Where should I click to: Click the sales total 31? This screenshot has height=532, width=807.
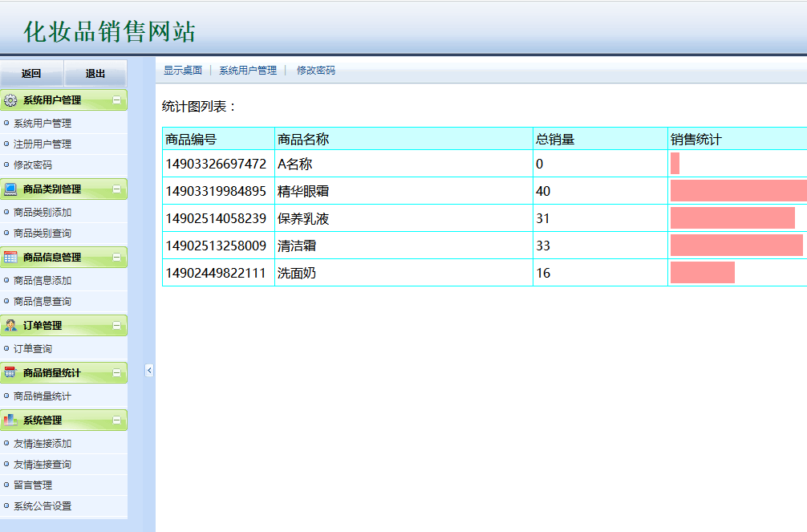tap(543, 218)
